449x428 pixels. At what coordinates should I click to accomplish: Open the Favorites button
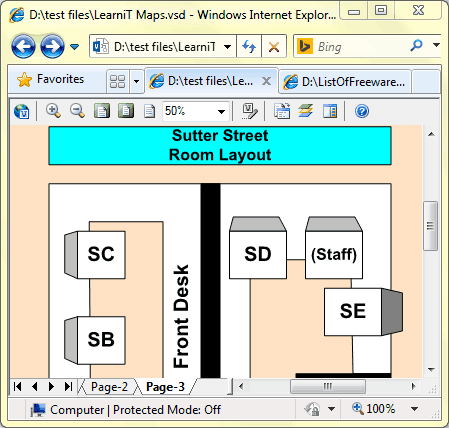51,79
